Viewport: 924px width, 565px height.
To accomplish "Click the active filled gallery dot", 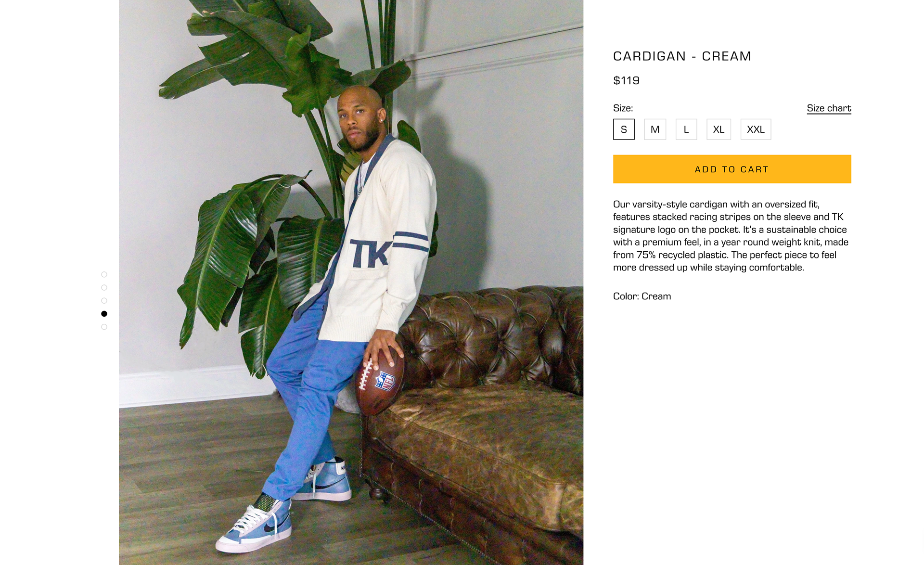I will coord(104,314).
